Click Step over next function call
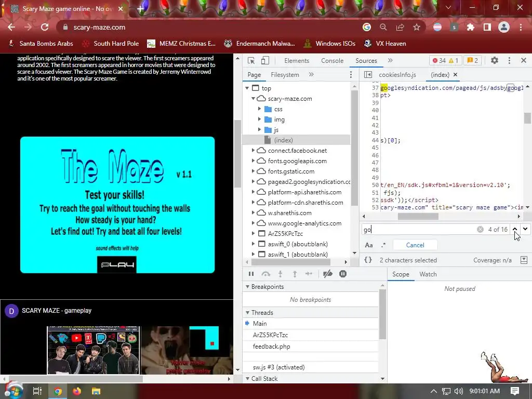532x399 pixels. (x=265, y=274)
